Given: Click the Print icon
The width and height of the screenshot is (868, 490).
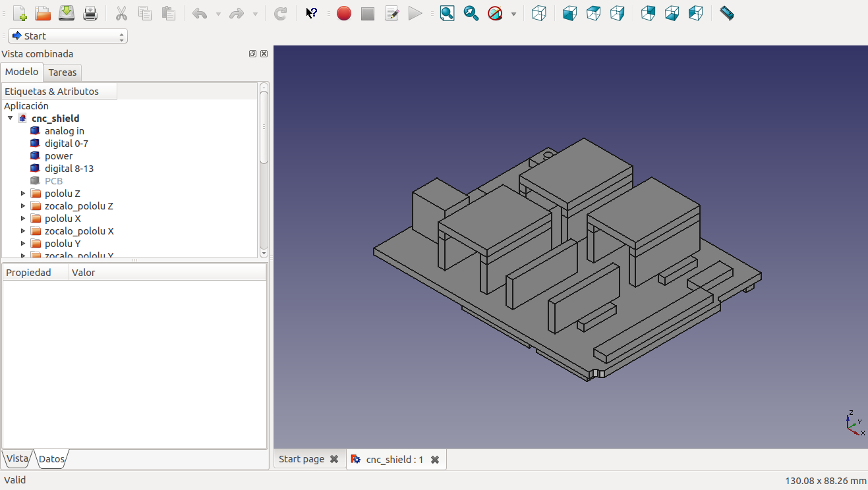Looking at the screenshot, I should tap(90, 13).
